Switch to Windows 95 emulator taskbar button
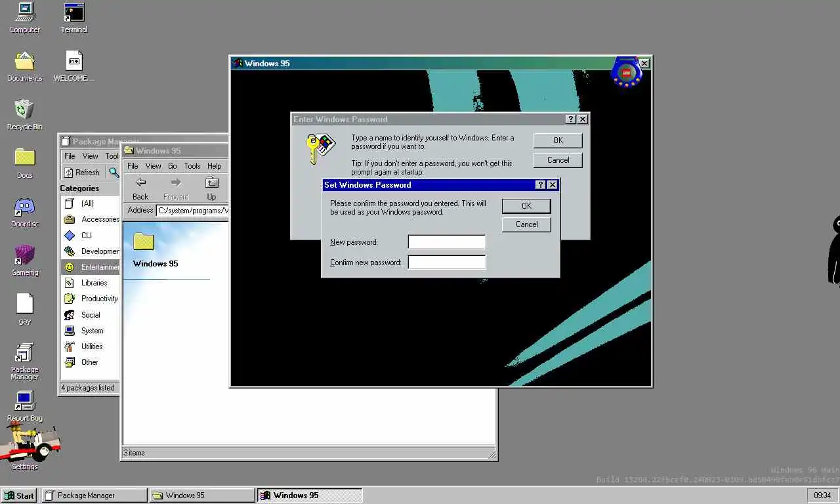The image size is (840, 504). point(310,495)
